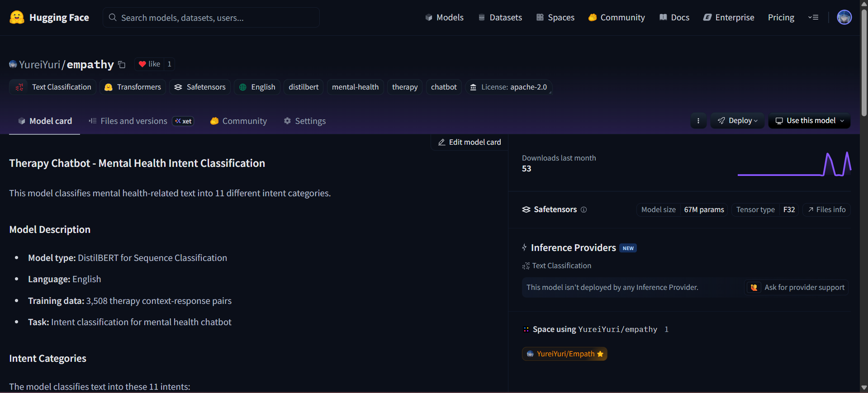Open the empathy model name link

click(x=90, y=65)
